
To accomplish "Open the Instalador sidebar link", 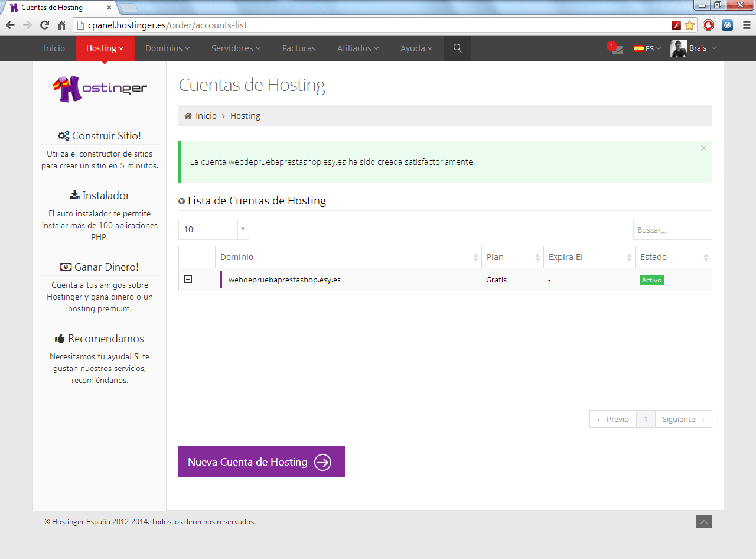I will (x=100, y=196).
